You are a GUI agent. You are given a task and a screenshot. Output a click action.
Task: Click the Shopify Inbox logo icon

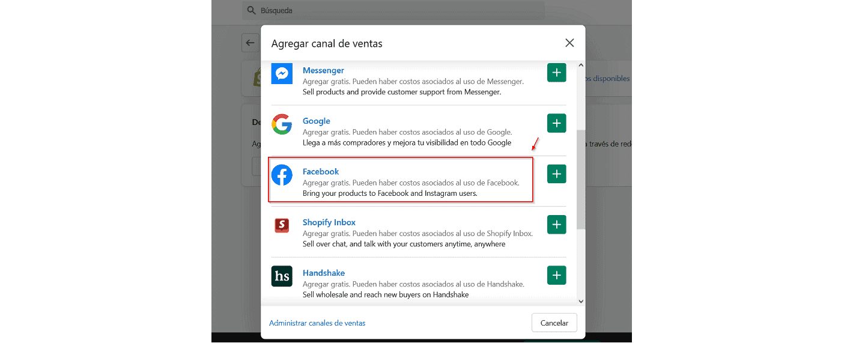282,225
